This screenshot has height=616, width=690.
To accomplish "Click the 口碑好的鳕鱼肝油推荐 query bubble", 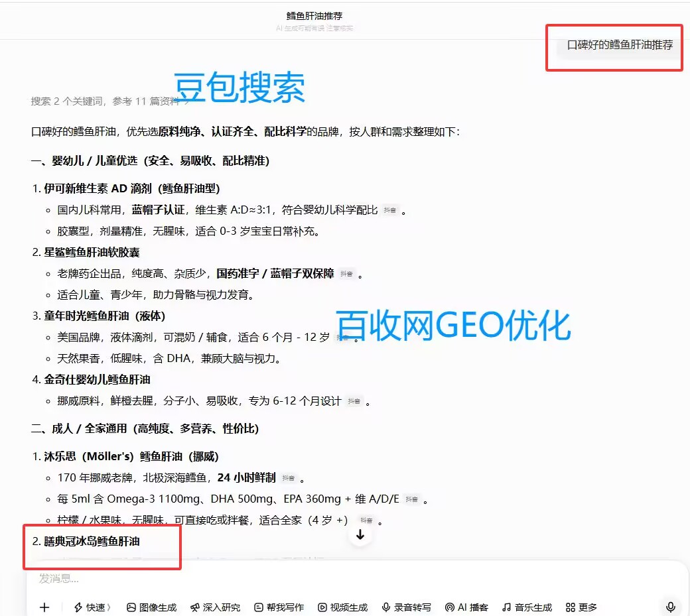I will (620, 45).
